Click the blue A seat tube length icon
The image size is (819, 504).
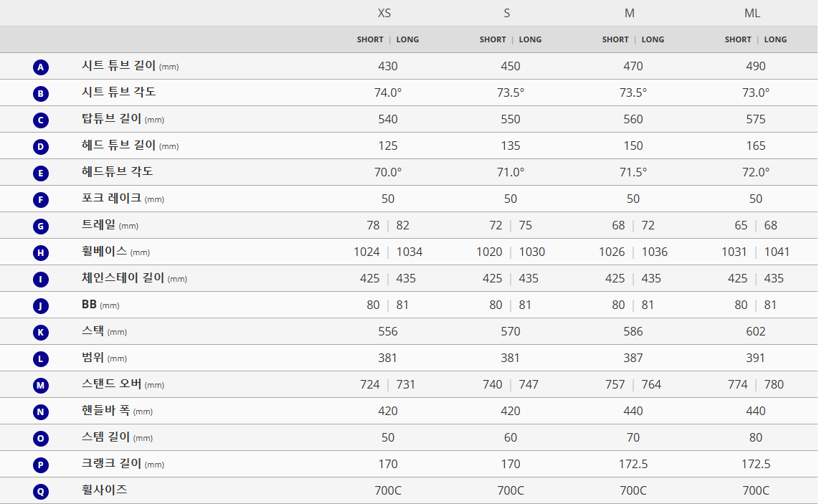(40, 67)
